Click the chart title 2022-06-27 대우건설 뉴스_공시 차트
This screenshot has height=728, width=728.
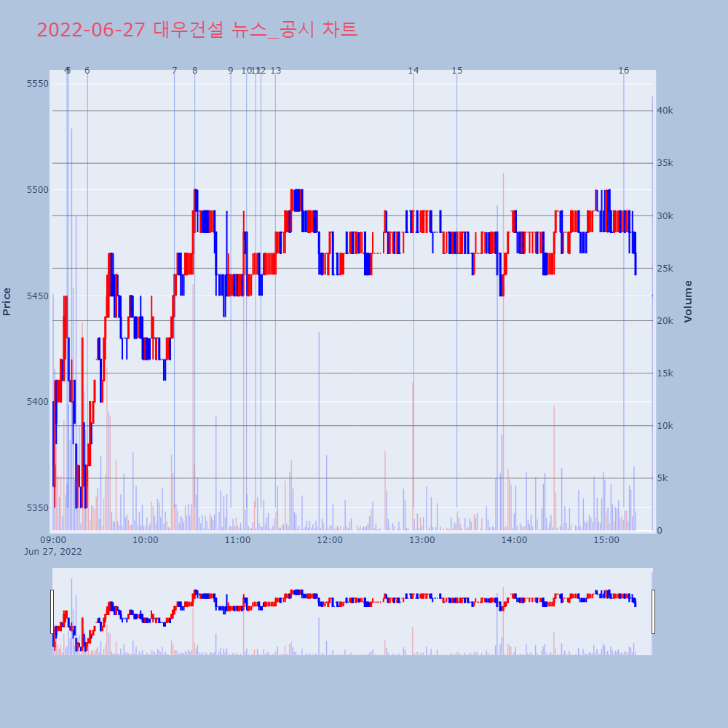(x=197, y=30)
